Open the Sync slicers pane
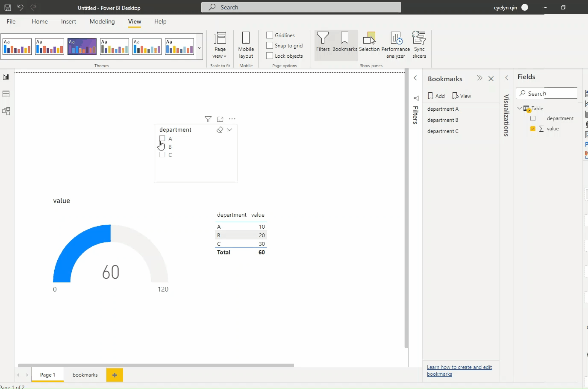Viewport: 588px width, 389px height. tap(419, 45)
